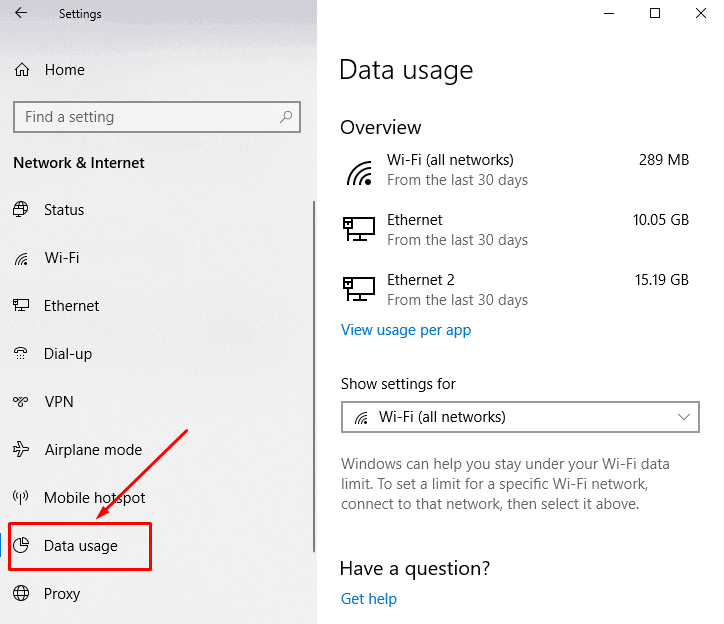Click the 15.19 GB Ethernet 2 value
This screenshot has width=724, height=624.
click(x=662, y=280)
